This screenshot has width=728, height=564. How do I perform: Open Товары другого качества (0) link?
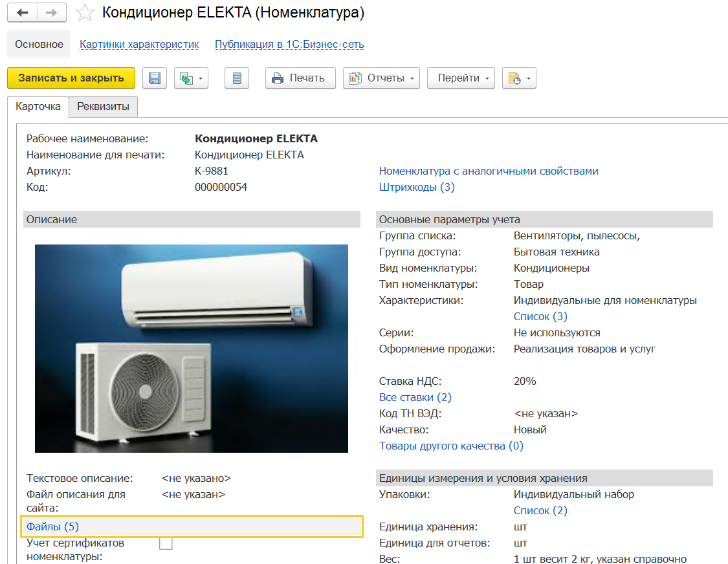(x=451, y=446)
